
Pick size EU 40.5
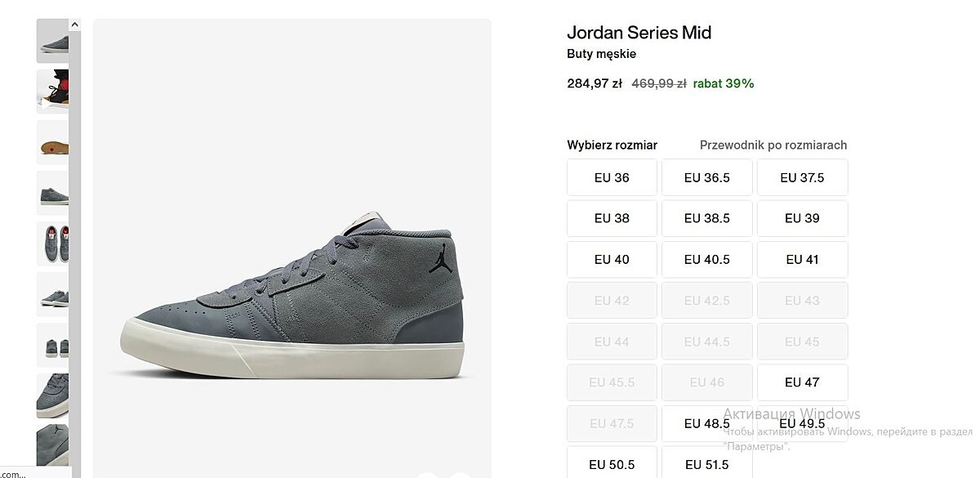point(706,259)
